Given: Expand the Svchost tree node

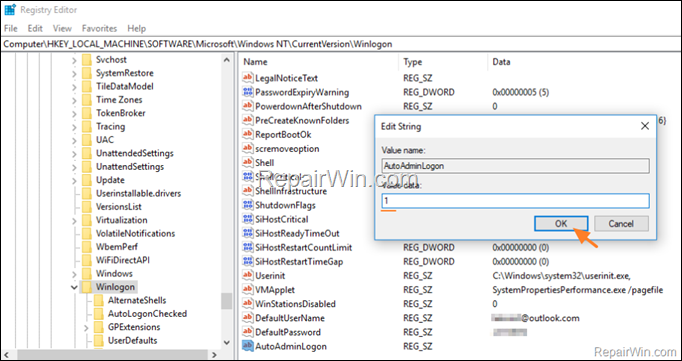Looking at the screenshot, I should point(74,60).
